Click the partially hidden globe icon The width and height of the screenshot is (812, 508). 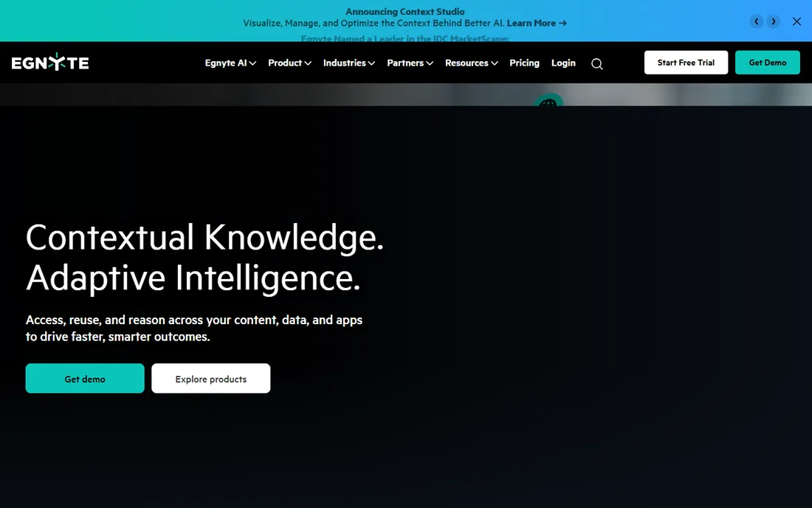tap(548, 100)
